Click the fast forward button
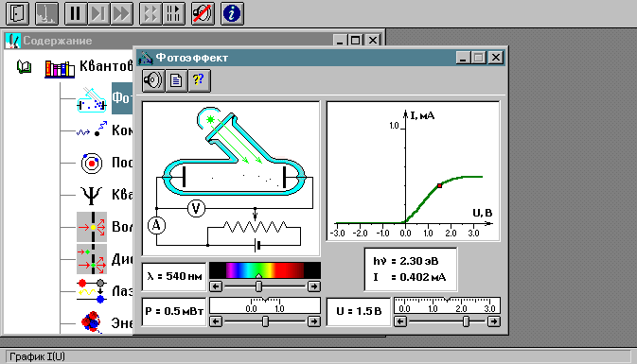 click(x=121, y=13)
